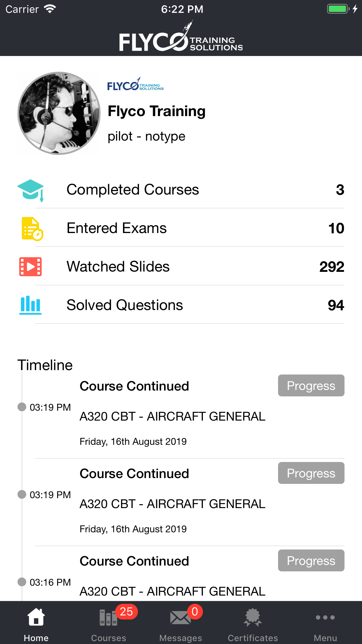This screenshot has width=362, height=644.
Task: Tap the pilot profile photo
Action: [59, 113]
